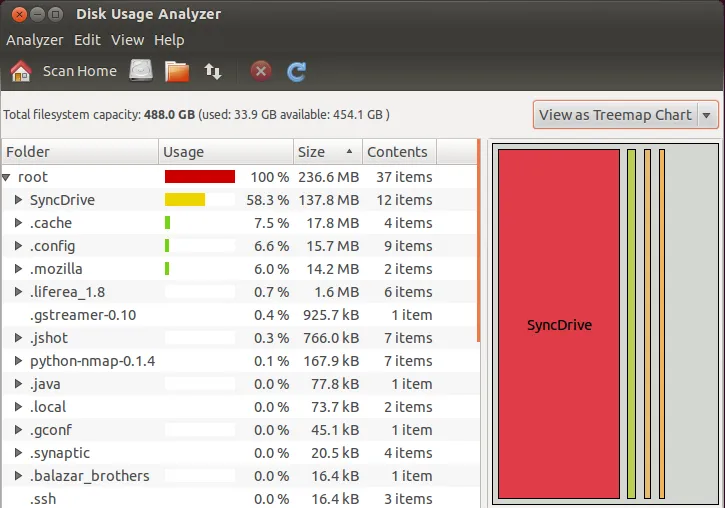Click the Contents column header

398,152
